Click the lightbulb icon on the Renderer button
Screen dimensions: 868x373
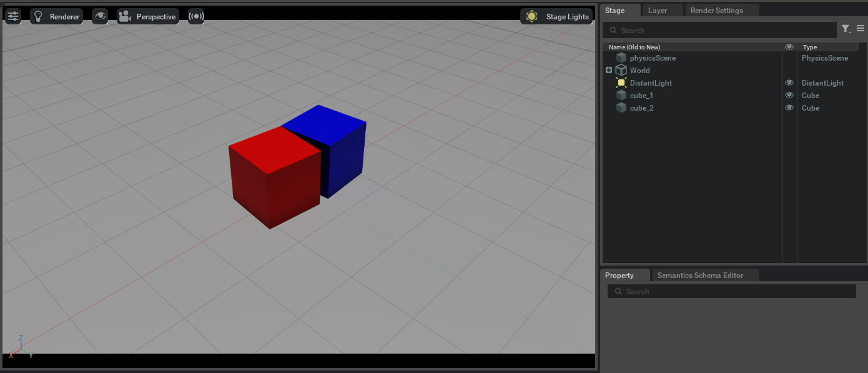[x=39, y=16]
